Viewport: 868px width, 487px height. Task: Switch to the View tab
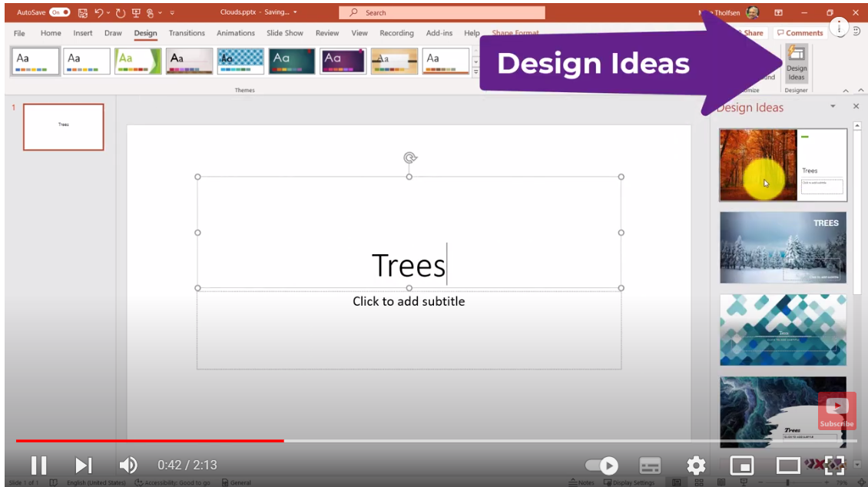359,33
